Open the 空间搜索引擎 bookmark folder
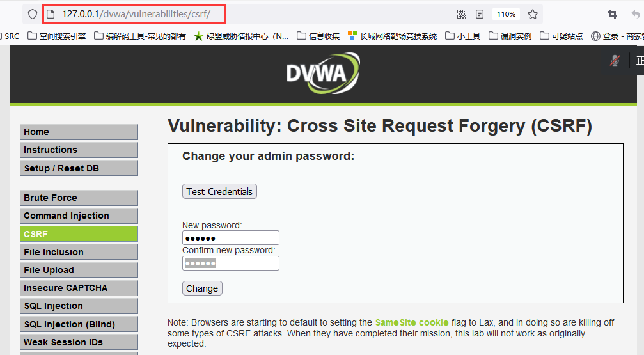 57,36
